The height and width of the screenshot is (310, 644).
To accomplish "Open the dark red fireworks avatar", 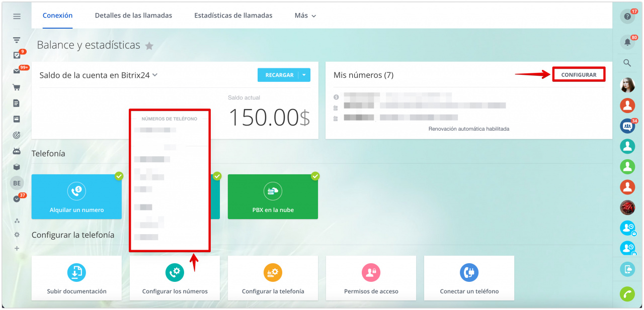I will (627, 208).
